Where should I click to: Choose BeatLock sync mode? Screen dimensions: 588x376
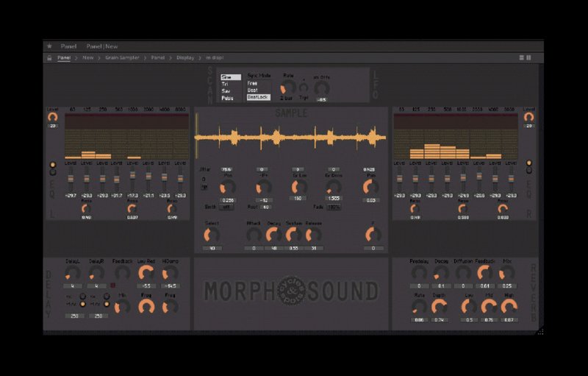point(259,97)
